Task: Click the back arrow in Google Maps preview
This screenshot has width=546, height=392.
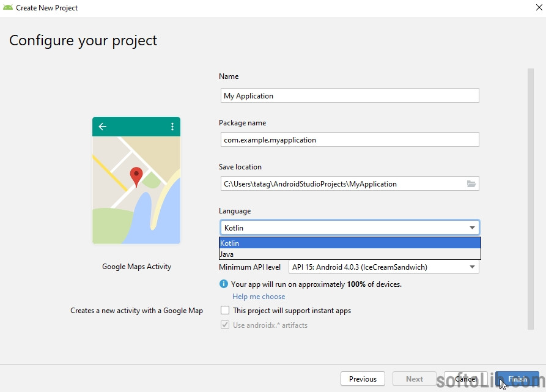Action: click(x=102, y=127)
